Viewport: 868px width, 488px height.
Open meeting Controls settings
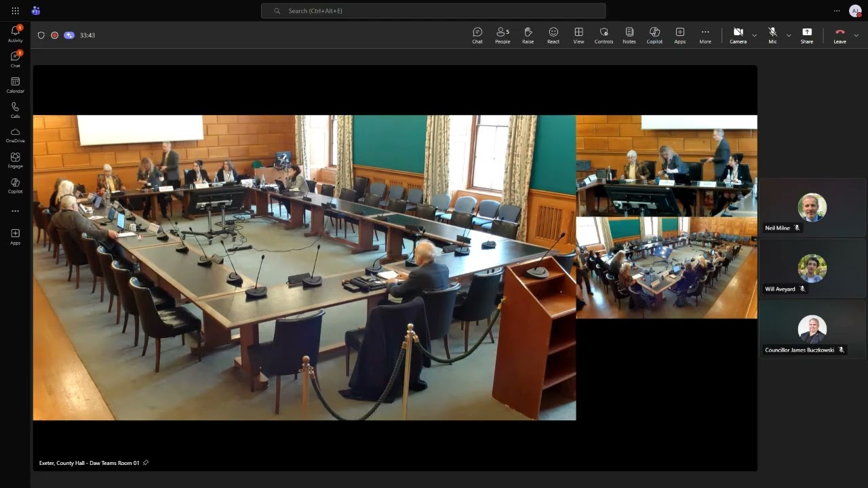[x=604, y=35]
